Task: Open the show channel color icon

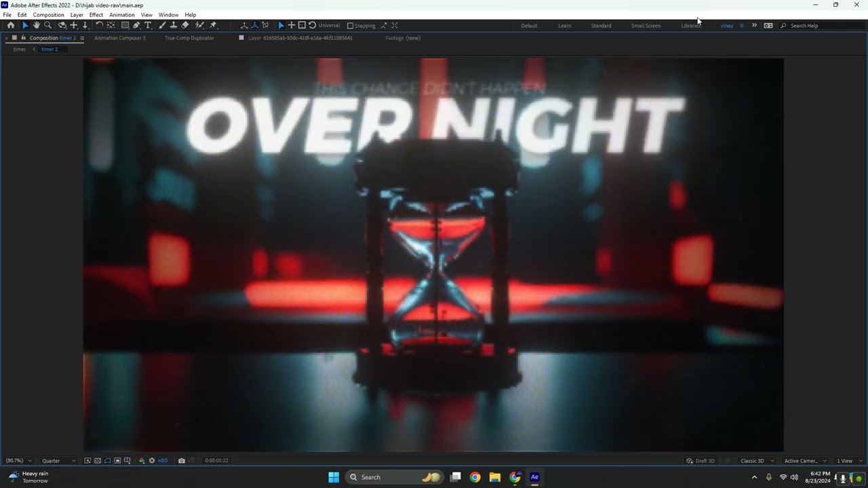Action: tap(142, 461)
